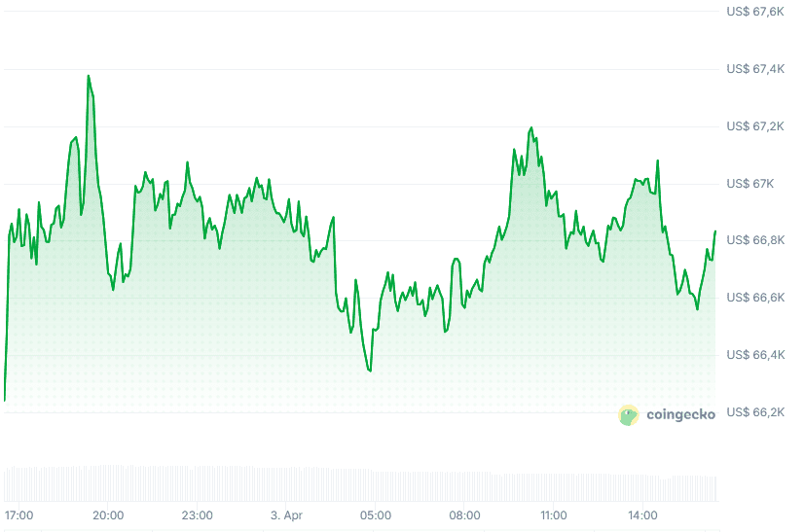
Task: Click the US$ 67,2K price label
Action: pos(755,126)
